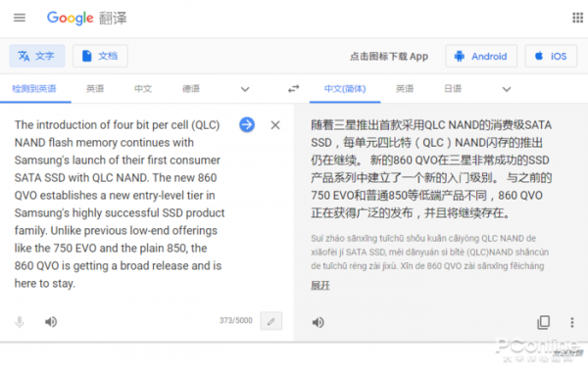This screenshot has width=588, height=369.
Task: Choose 日语 as target language
Action: pos(453,89)
